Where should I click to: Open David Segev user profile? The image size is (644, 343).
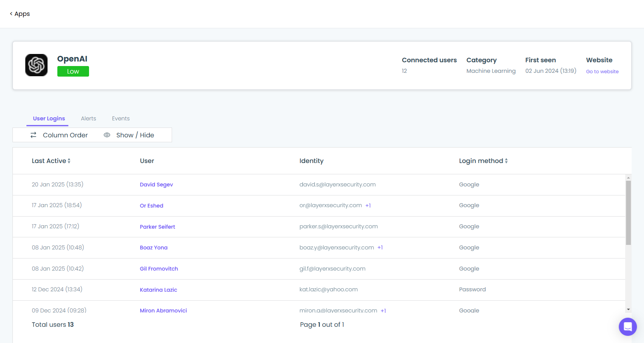(x=156, y=185)
